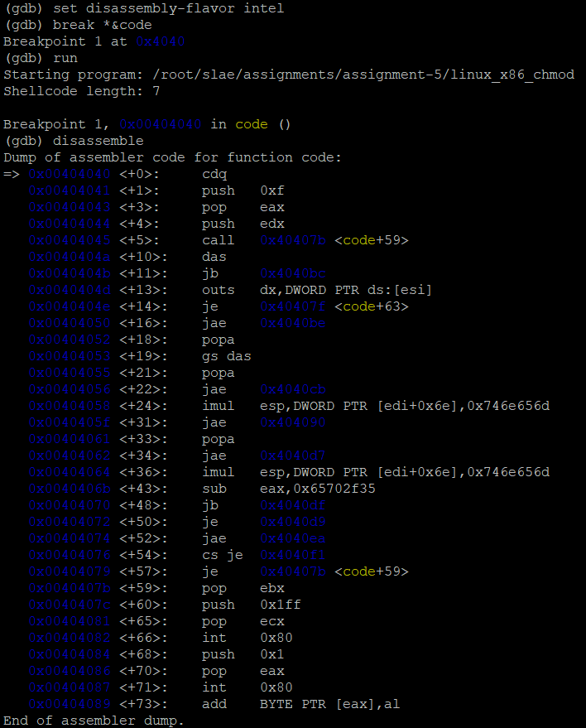Click address 0x00404041 of push 0xf
This screenshot has width=586, height=728.
(70, 190)
